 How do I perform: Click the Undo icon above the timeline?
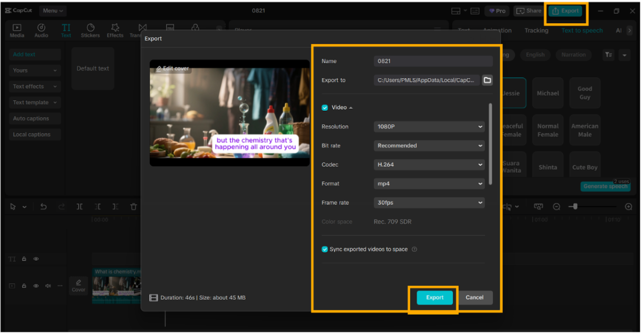pyautogui.click(x=44, y=206)
